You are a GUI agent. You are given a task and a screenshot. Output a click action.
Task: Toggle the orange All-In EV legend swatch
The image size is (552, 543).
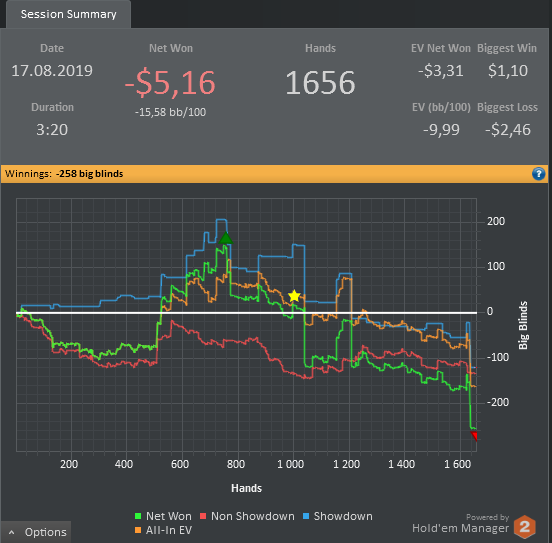[138, 530]
